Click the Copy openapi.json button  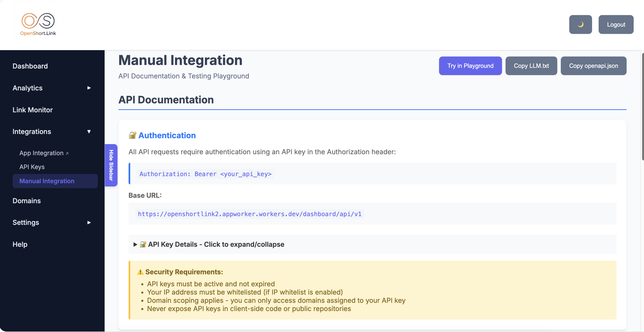pos(593,66)
